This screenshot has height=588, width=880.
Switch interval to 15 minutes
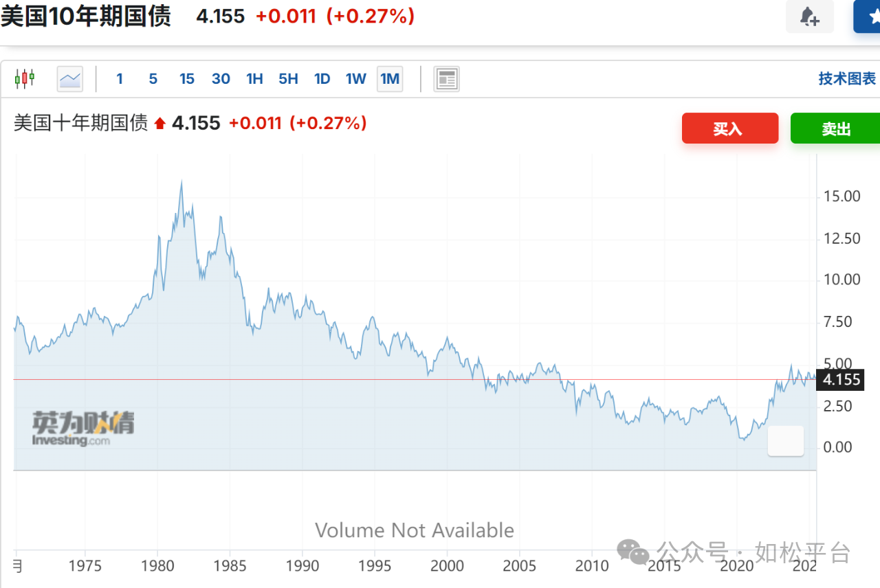187,79
